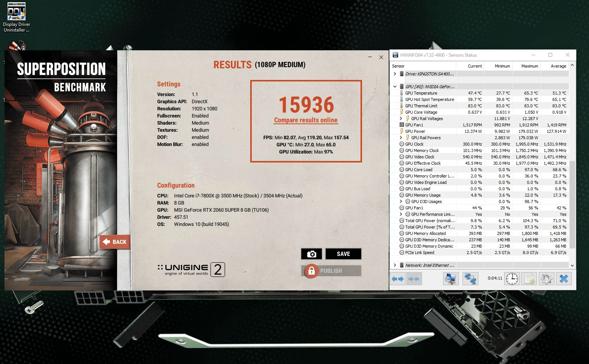Click the HWiNFO64 title bar app icon
Screen dimensions: 589x364
(x=395, y=55)
